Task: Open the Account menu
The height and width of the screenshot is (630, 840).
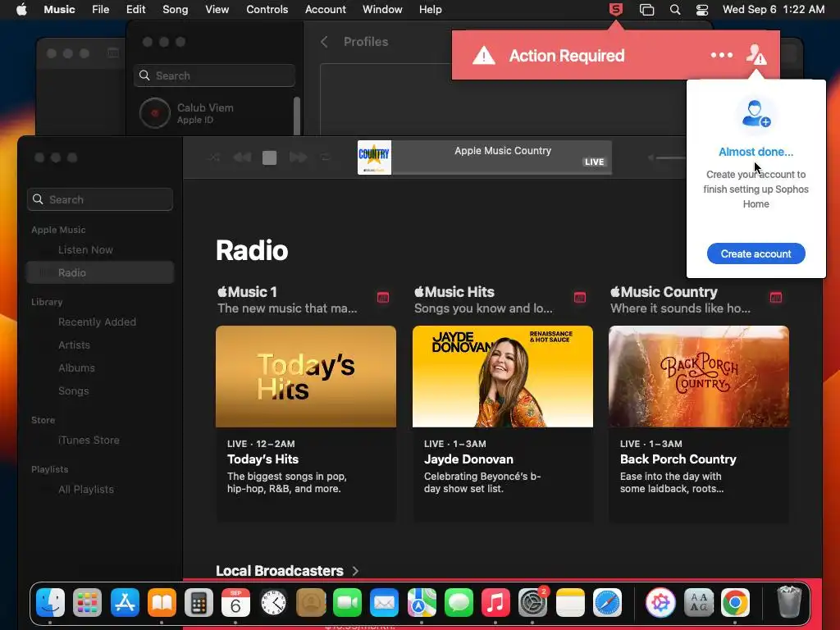Action: (x=325, y=10)
